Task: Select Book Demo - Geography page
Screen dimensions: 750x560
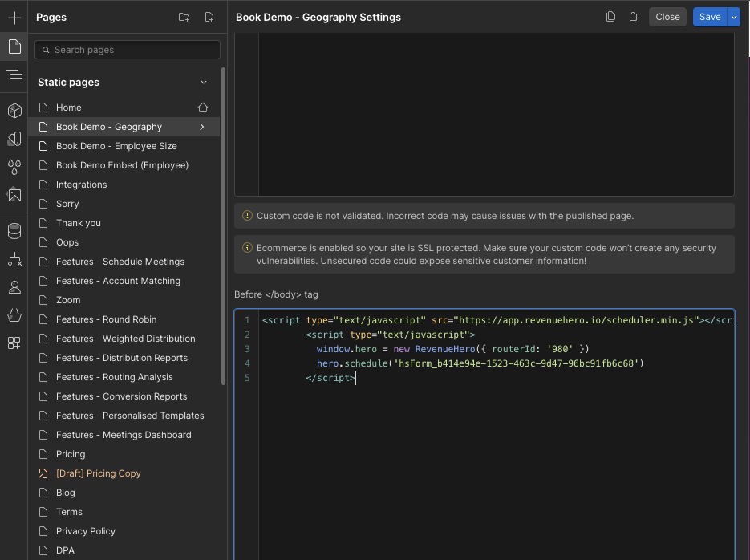Action: coord(124,127)
